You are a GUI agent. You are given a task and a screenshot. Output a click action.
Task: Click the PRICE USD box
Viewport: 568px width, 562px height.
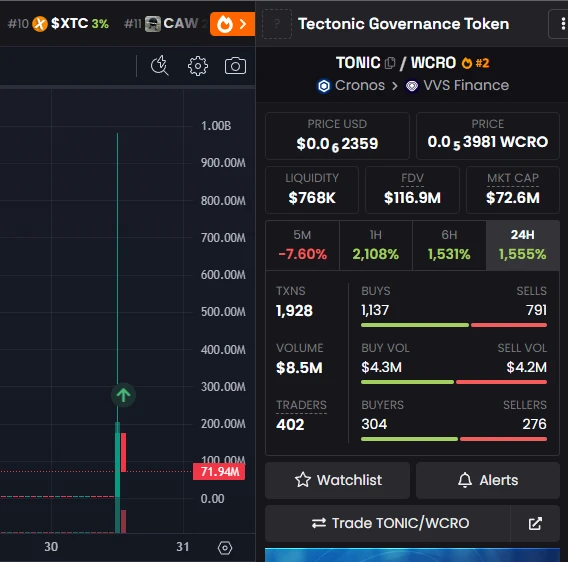pyautogui.click(x=337, y=136)
